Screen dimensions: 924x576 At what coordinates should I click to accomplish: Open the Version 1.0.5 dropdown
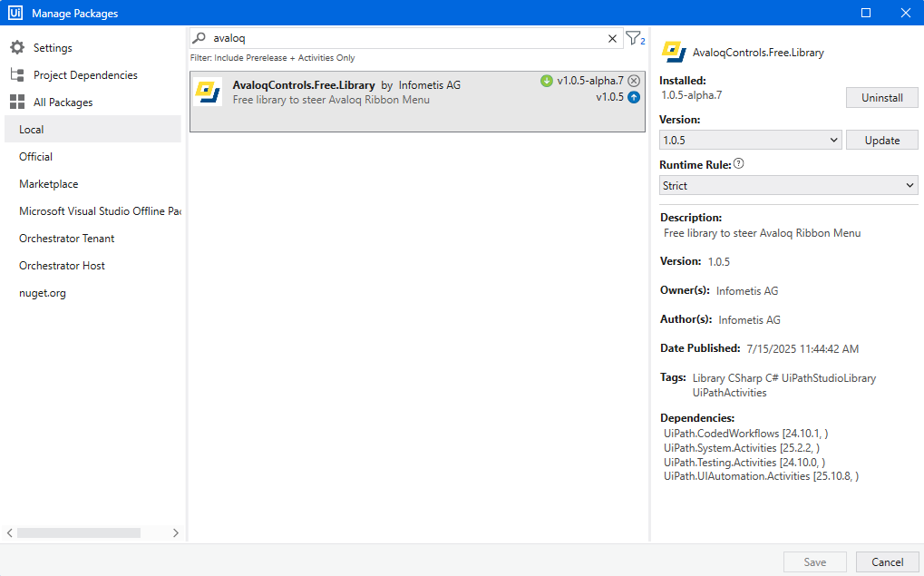tap(750, 141)
